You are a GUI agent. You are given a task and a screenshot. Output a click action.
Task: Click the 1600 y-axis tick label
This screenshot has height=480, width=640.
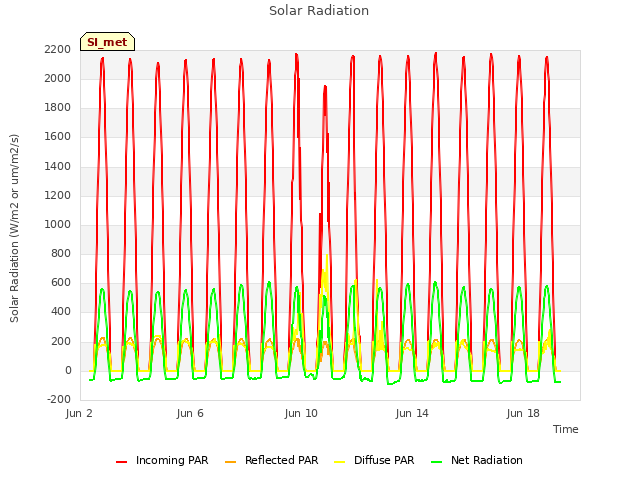click(x=58, y=137)
